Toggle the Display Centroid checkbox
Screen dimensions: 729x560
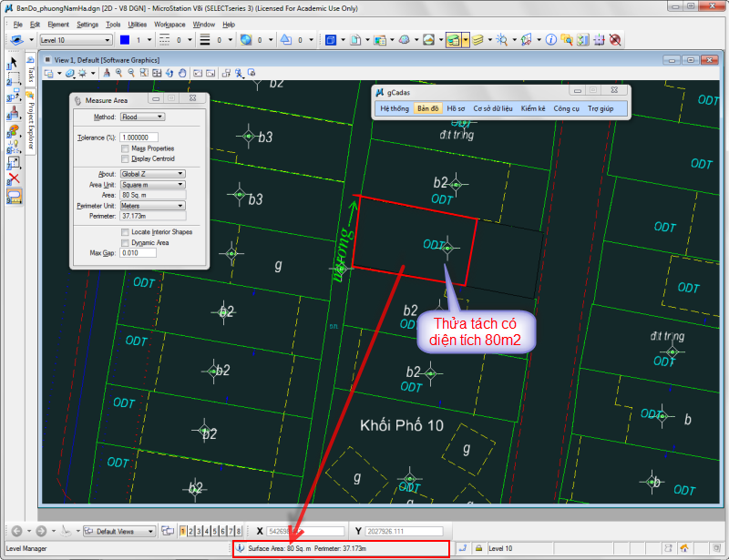click(x=124, y=158)
